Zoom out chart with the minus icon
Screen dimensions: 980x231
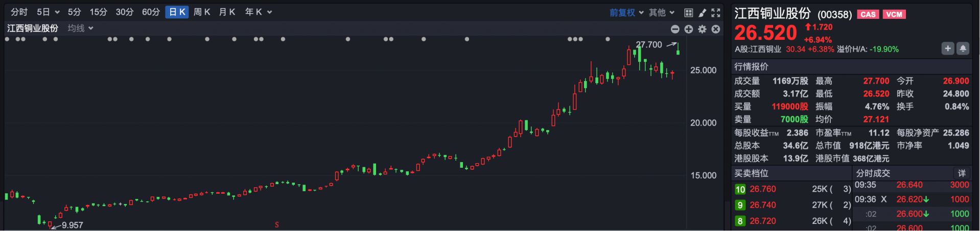pos(675,30)
